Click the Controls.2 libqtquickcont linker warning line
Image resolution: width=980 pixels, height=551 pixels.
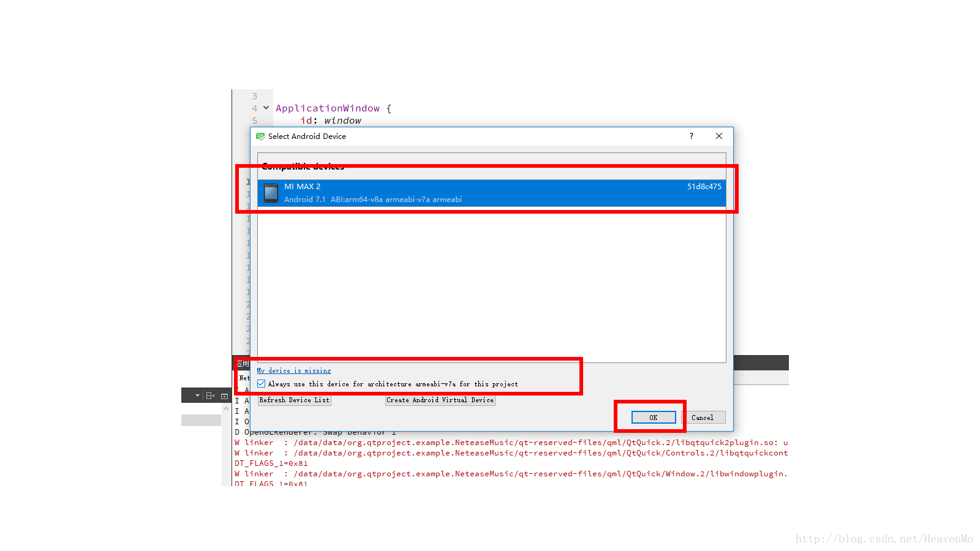tap(511, 453)
